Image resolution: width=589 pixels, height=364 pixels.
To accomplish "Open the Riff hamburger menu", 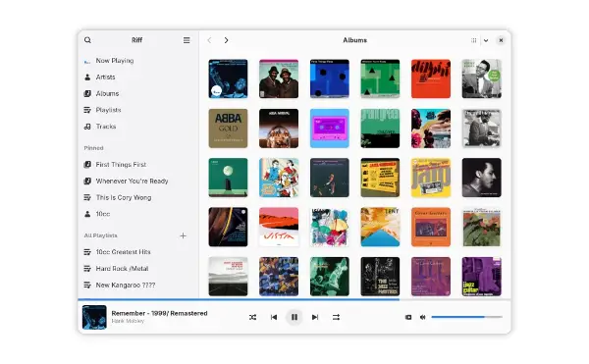I will coord(187,40).
